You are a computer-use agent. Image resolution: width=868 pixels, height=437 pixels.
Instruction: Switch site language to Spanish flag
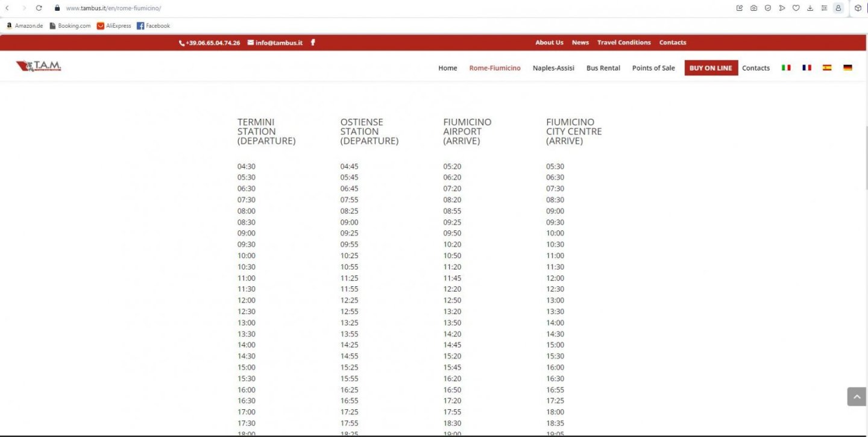click(x=827, y=68)
